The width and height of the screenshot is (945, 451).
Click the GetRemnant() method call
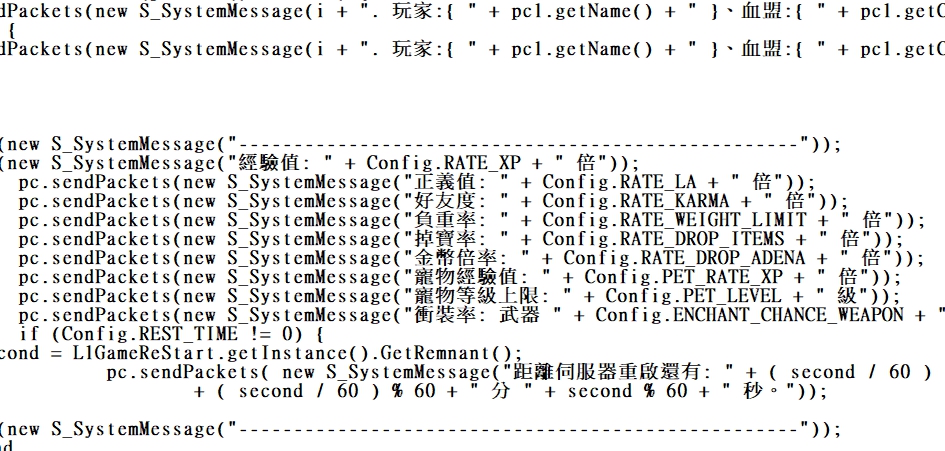447,353
